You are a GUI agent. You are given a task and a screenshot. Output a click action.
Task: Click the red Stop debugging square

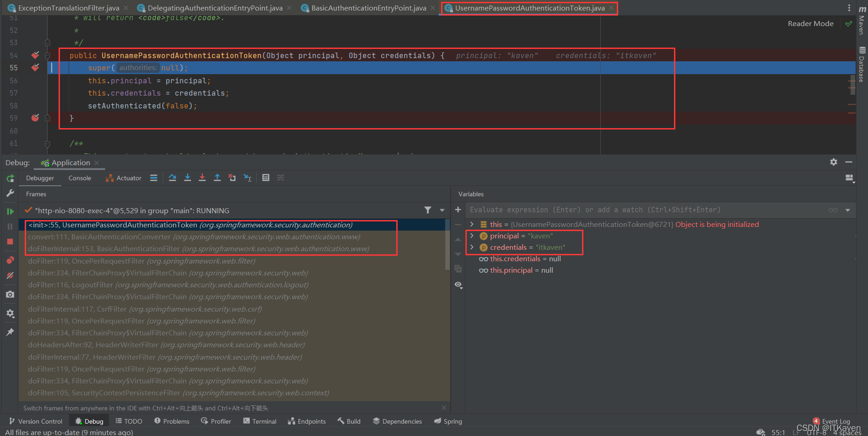click(10, 242)
